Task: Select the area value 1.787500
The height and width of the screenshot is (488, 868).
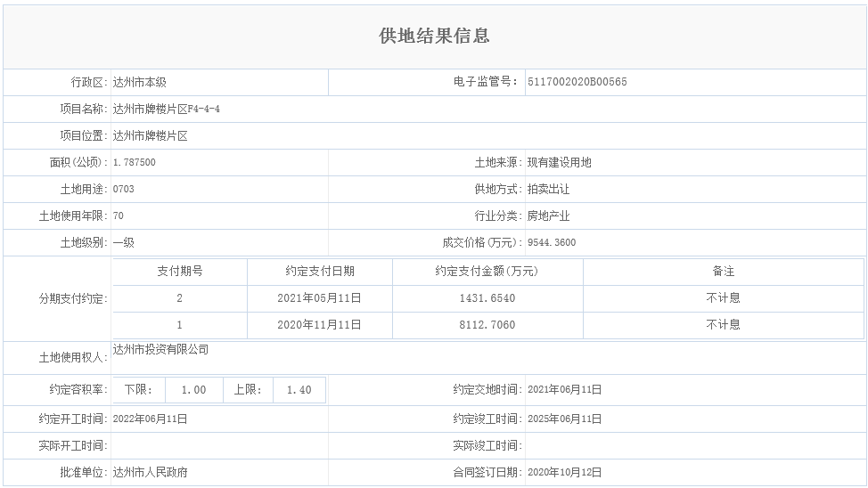Action: pos(134,162)
